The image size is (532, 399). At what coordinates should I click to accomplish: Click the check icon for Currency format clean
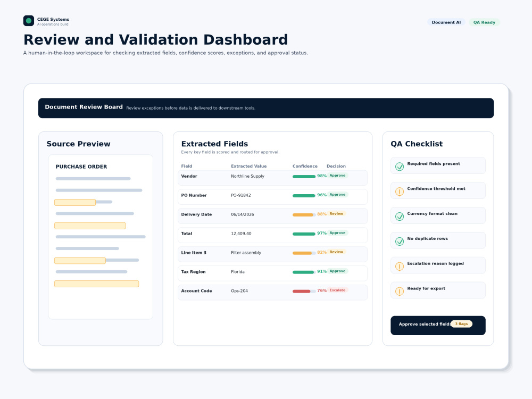(x=400, y=217)
